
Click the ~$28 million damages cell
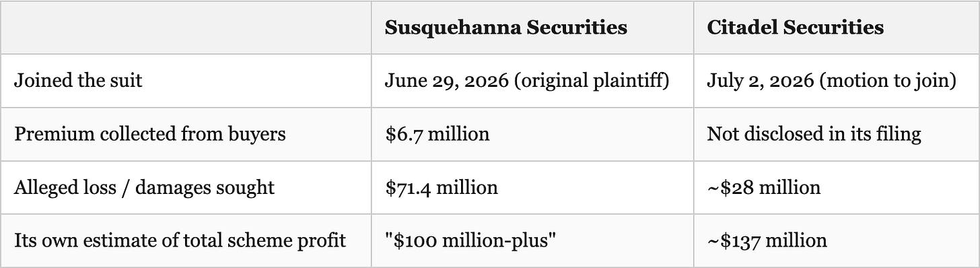(x=836, y=187)
